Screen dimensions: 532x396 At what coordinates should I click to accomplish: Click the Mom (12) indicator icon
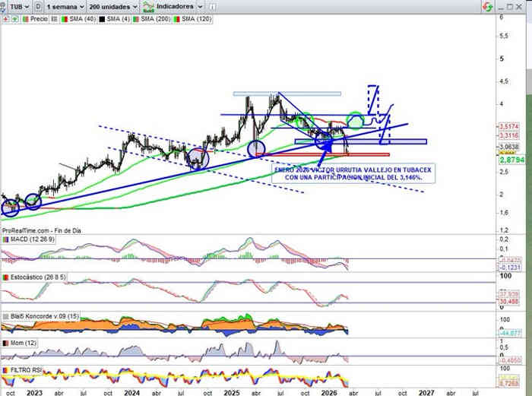tap(5, 344)
